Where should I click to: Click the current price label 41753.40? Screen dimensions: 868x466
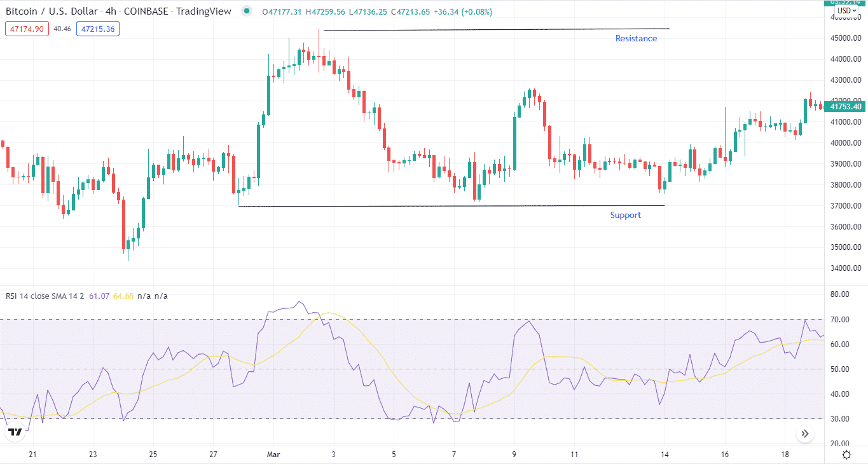[x=846, y=106]
